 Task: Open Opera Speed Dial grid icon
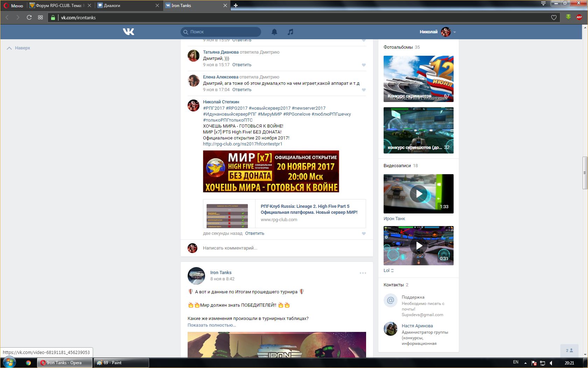[40, 18]
